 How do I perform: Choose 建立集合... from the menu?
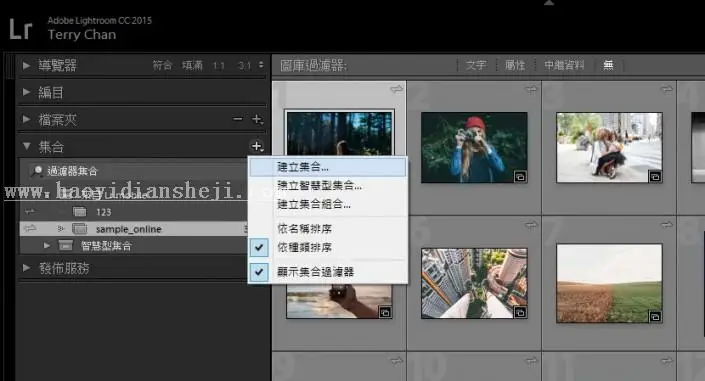coord(328,167)
